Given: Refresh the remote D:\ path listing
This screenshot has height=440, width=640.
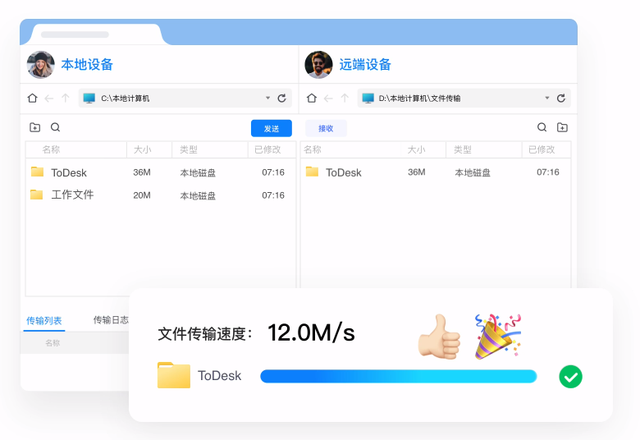Looking at the screenshot, I should point(561,98).
